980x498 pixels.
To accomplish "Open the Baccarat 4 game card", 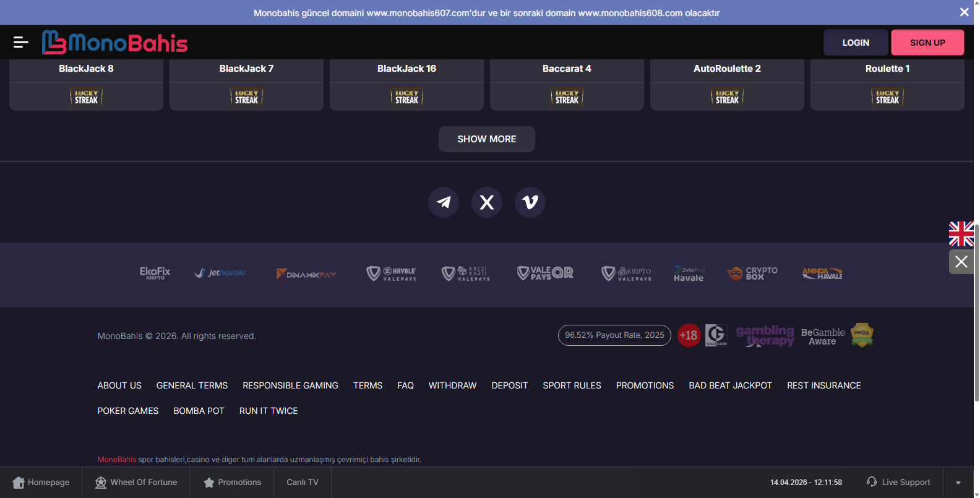I will (x=567, y=85).
